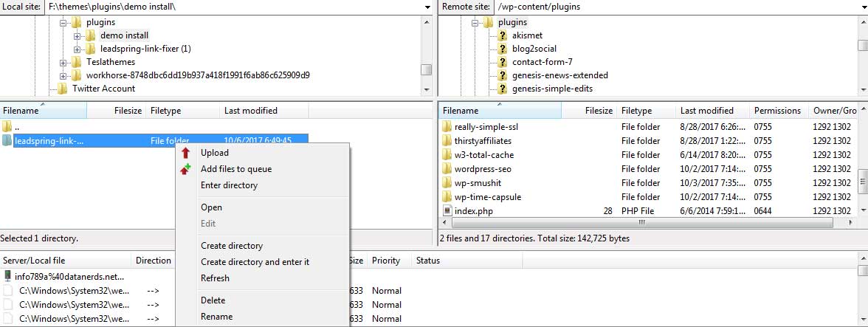The height and width of the screenshot is (327, 868).
Task: Click the blog2social question-mark folder icon
Action: 502,49
